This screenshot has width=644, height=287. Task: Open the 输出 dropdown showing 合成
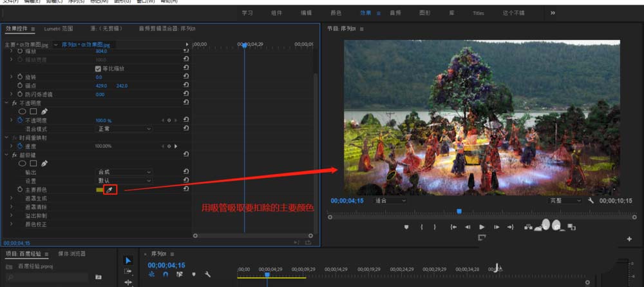tap(124, 172)
